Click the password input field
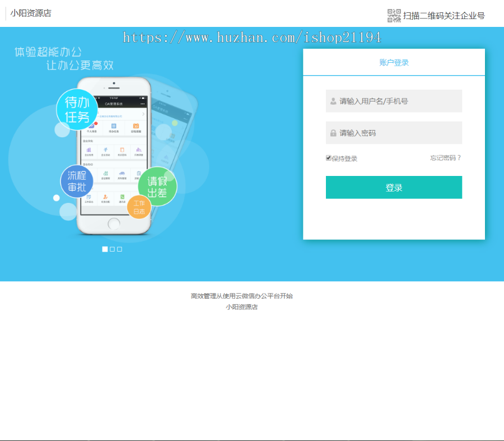Screen dimensions: 504x441 tap(394, 133)
